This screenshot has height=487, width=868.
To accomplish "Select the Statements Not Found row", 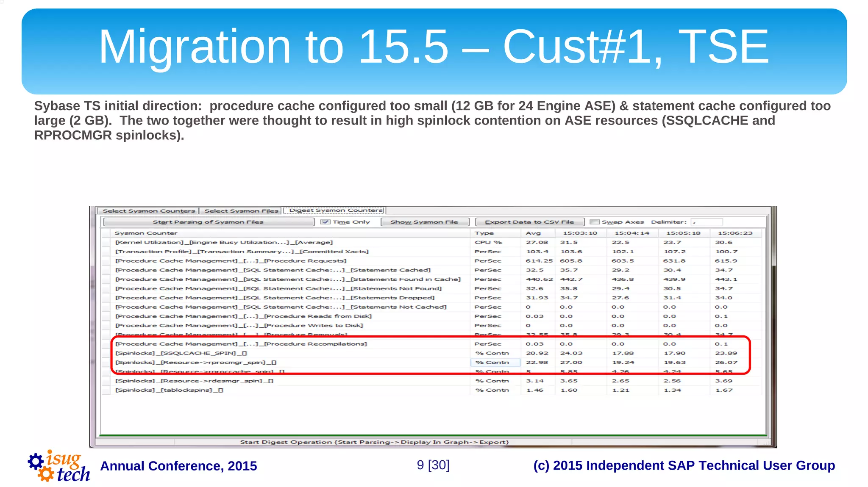I will click(431, 288).
